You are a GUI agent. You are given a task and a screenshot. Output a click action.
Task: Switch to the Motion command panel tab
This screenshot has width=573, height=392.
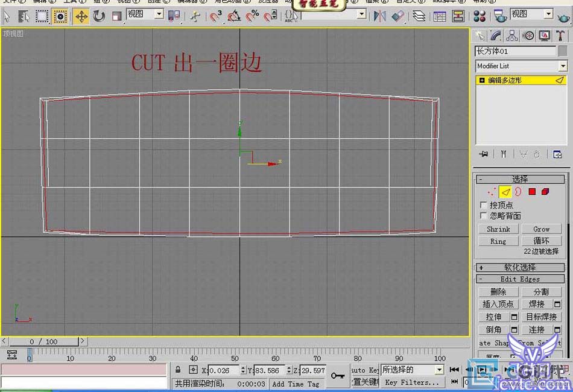point(528,36)
